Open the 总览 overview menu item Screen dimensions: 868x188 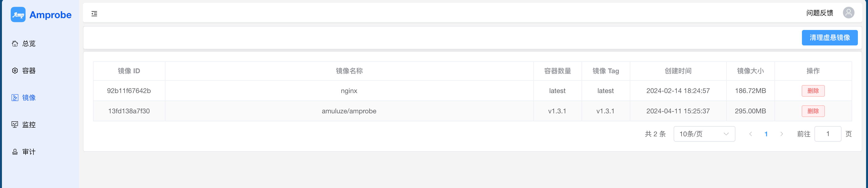tap(29, 43)
